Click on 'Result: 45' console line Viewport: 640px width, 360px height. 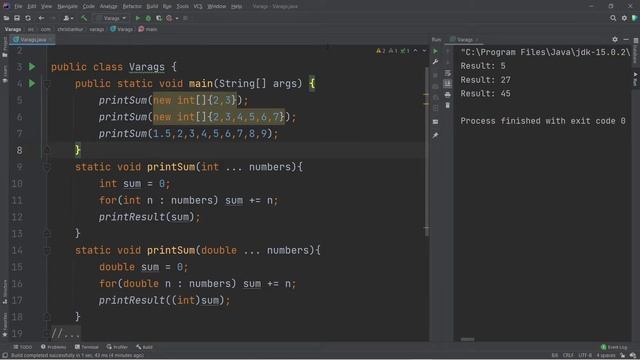[x=485, y=93]
